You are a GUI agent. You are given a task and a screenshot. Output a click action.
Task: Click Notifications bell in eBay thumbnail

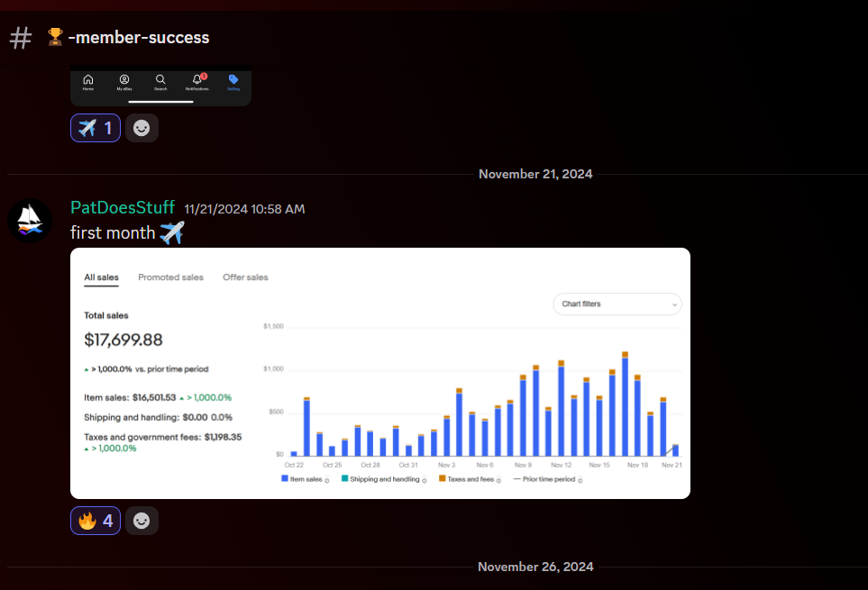click(x=197, y=82)
